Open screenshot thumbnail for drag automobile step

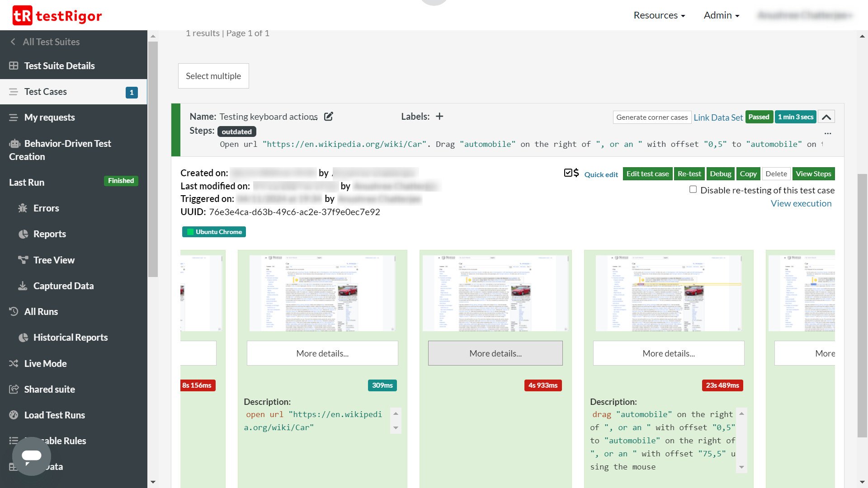pyautogui.click(x=669, y=293)
